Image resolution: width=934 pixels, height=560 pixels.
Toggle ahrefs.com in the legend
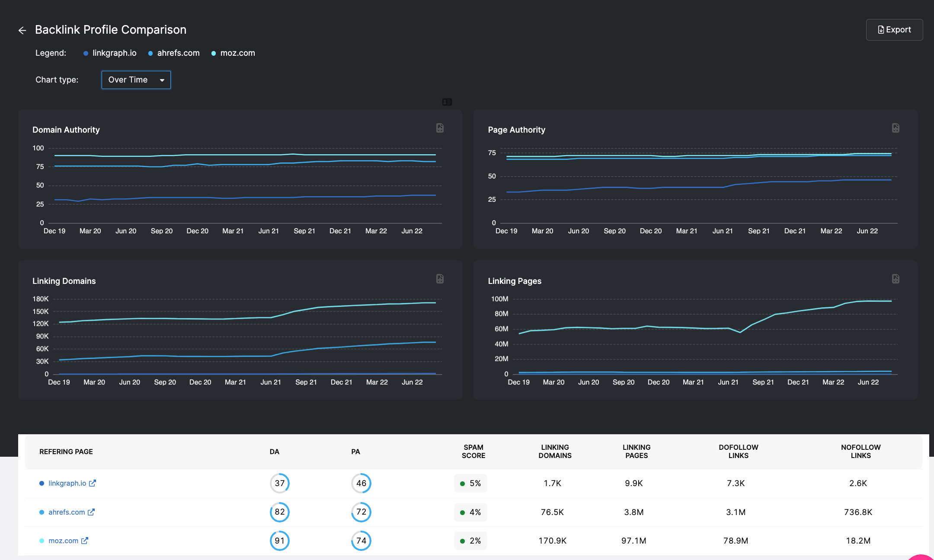[x=174, y=53]
